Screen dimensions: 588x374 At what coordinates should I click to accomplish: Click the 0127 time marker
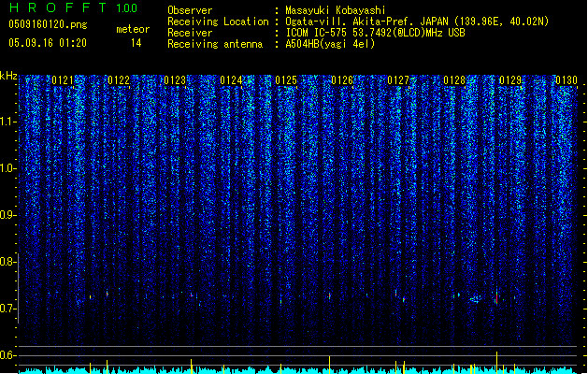pyautogui.click(x=398, y=80)
